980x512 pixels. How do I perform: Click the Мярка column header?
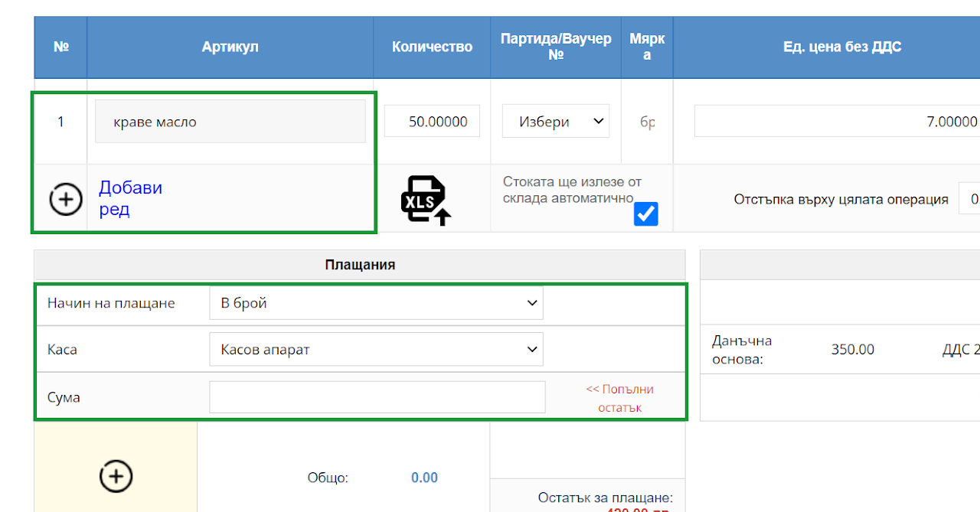(647, 47)
